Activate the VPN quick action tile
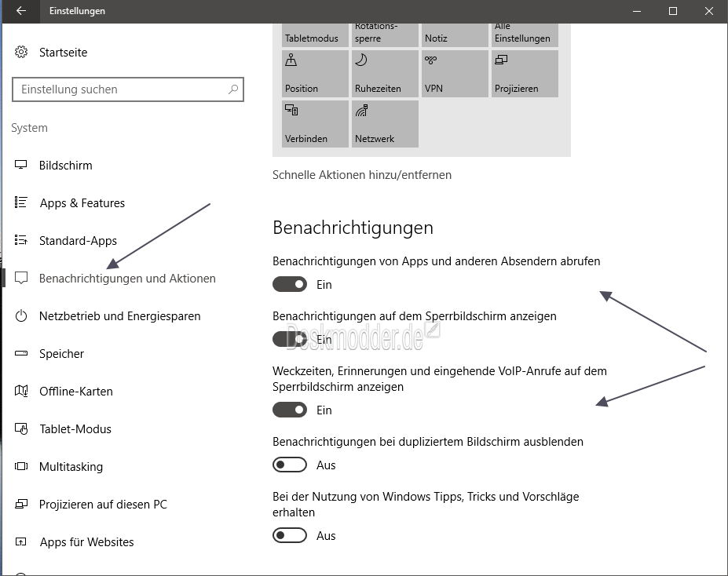 [x=454, y=73]
